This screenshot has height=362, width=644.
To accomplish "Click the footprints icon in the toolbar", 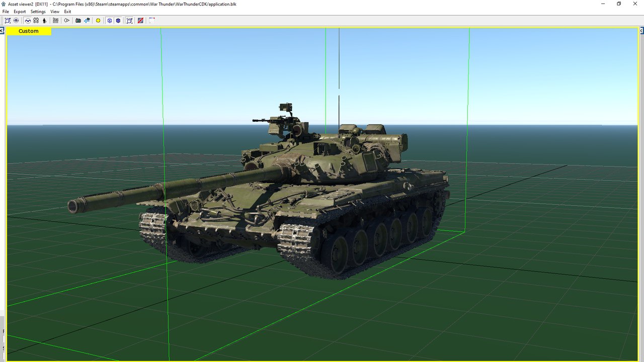I will pos(36,21).
